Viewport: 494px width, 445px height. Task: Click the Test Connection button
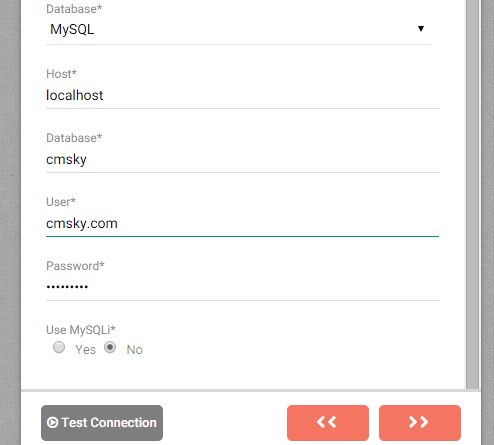tap(102, 423)
